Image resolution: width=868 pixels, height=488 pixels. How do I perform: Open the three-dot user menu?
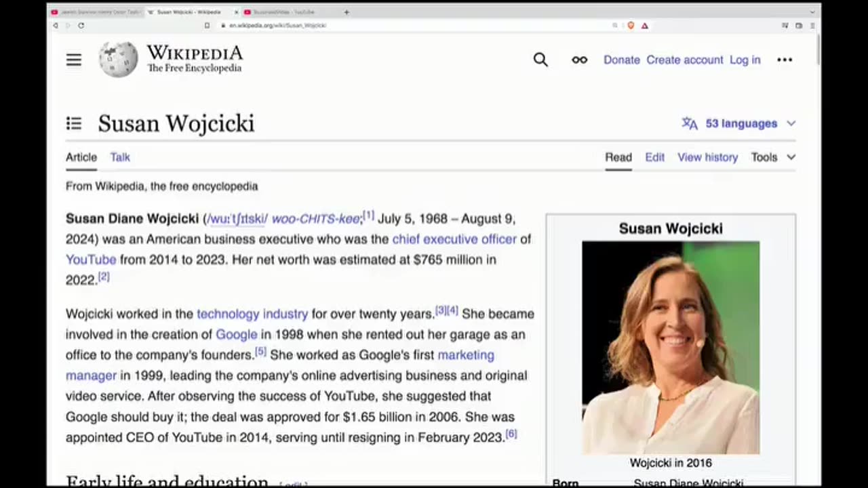[785, 60]
